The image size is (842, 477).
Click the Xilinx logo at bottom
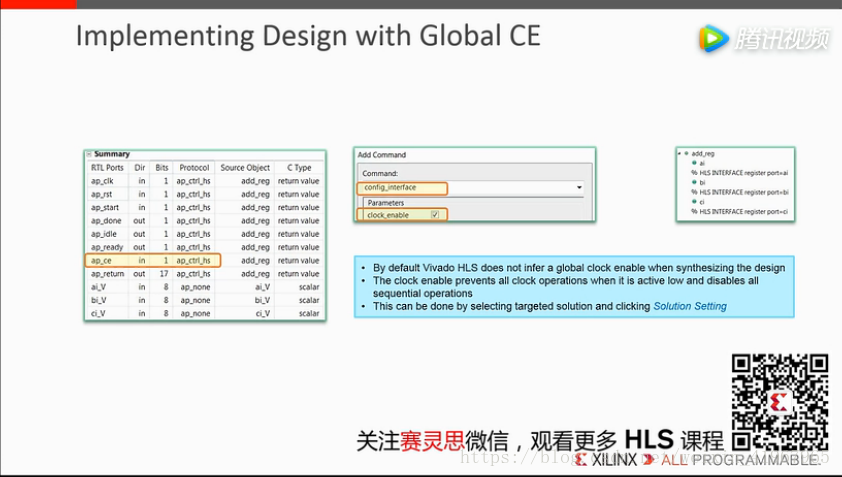(x=606, y=460)
